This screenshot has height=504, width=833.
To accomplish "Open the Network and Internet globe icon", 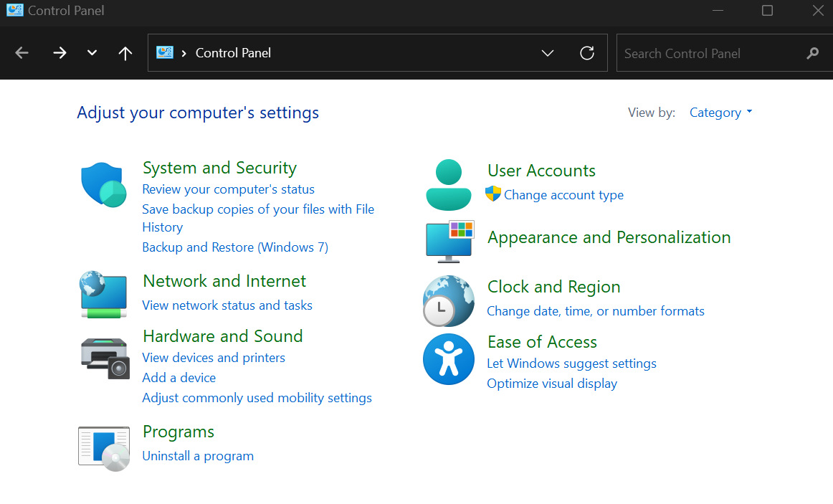I will pos(103,294).
